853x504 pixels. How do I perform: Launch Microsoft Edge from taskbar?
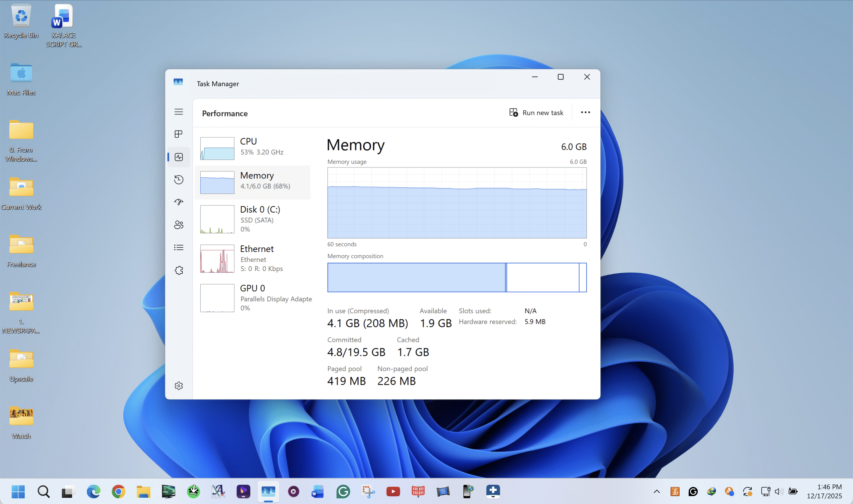click(x=93, y=491)
